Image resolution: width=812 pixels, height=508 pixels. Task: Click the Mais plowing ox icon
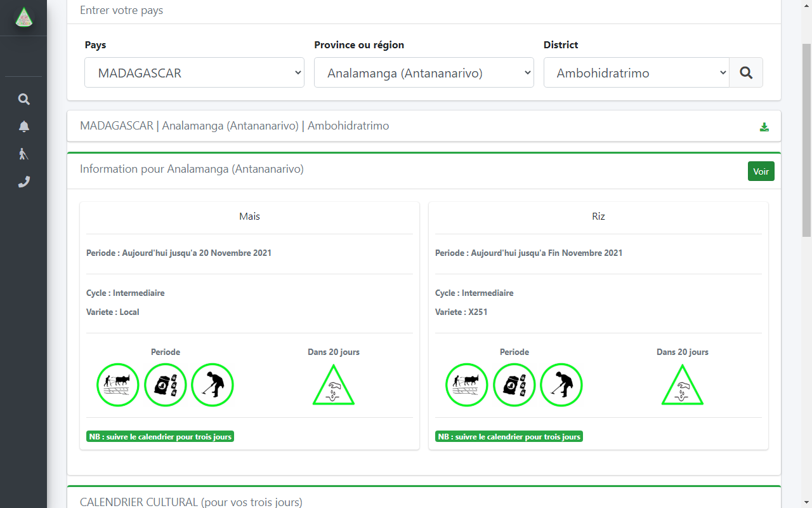coord(118,385)
